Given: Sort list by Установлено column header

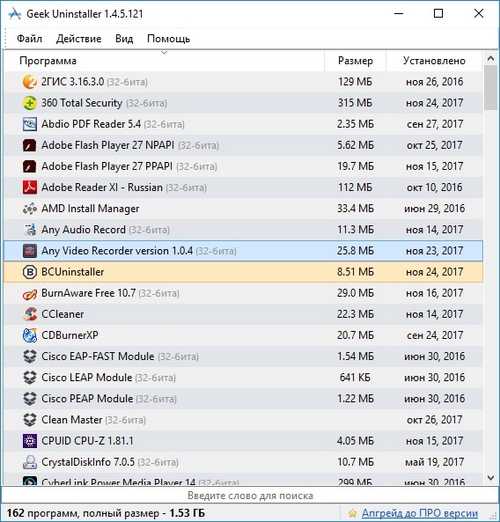Looking at the screenshot, I should (434, 61).
